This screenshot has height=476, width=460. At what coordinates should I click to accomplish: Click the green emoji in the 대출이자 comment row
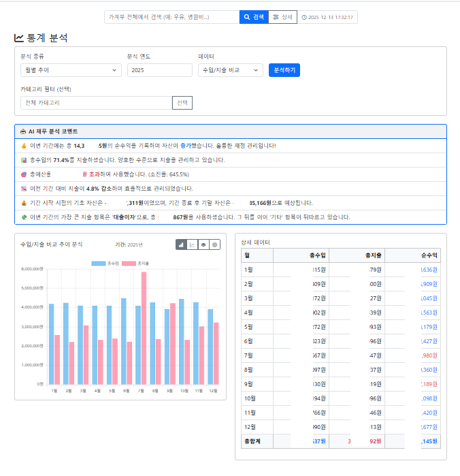[24, 217]
